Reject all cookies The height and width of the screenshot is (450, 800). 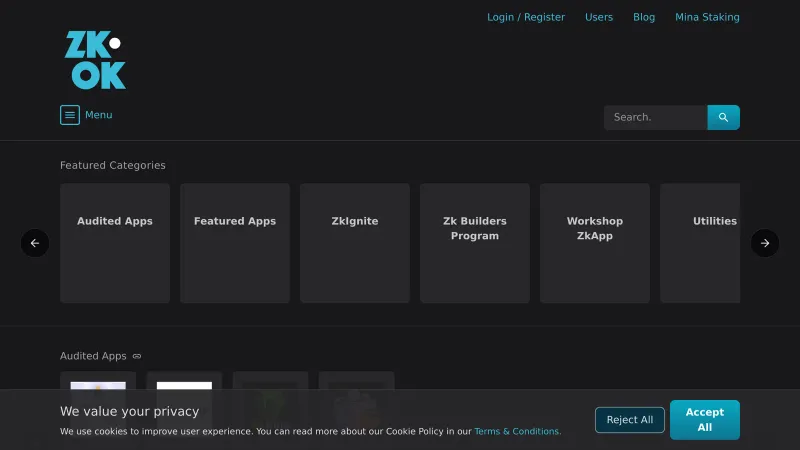coord(630,420)
